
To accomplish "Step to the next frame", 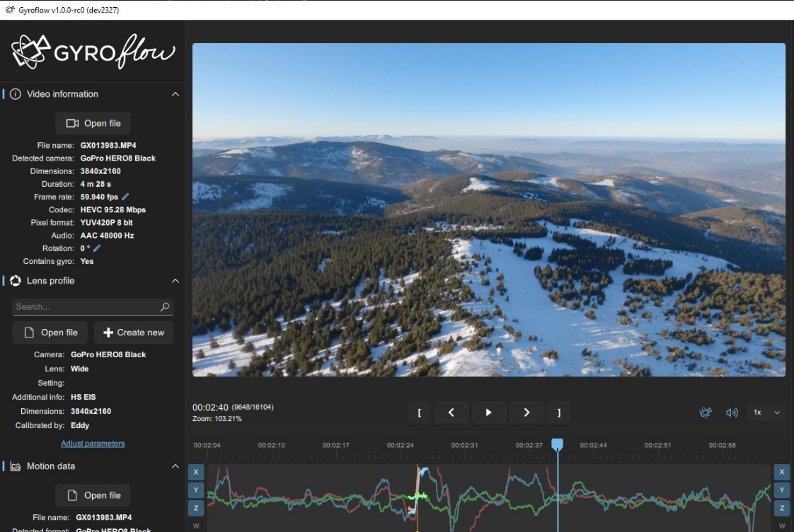I will click(527, 412).
